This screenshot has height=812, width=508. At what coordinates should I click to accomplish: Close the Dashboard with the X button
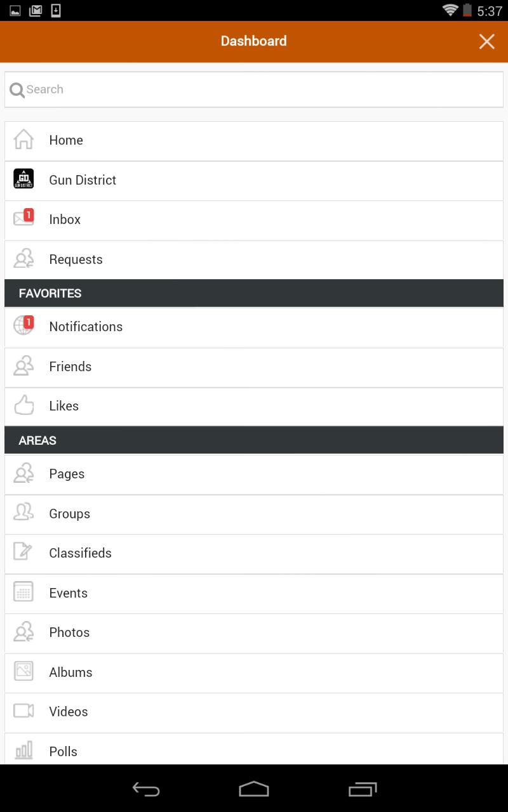coord(486,42)
